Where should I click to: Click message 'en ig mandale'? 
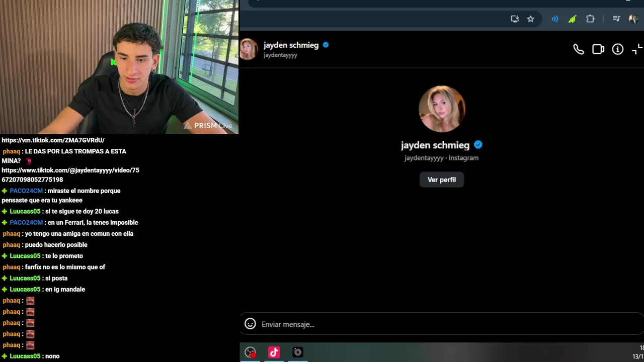point(65,289)
